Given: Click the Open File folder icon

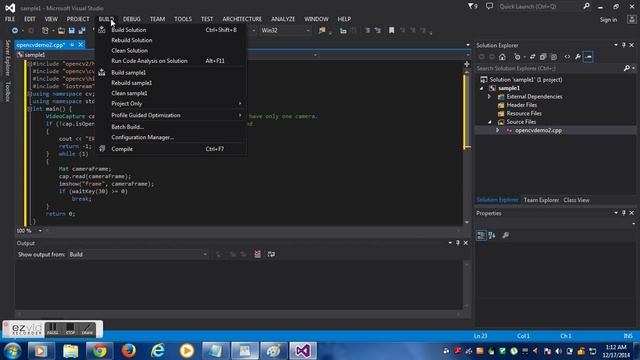Looking at the screenshot, I should 61,31.
